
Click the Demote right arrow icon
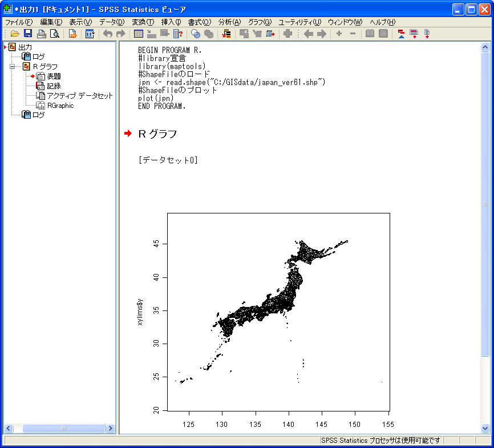[322, 34]
